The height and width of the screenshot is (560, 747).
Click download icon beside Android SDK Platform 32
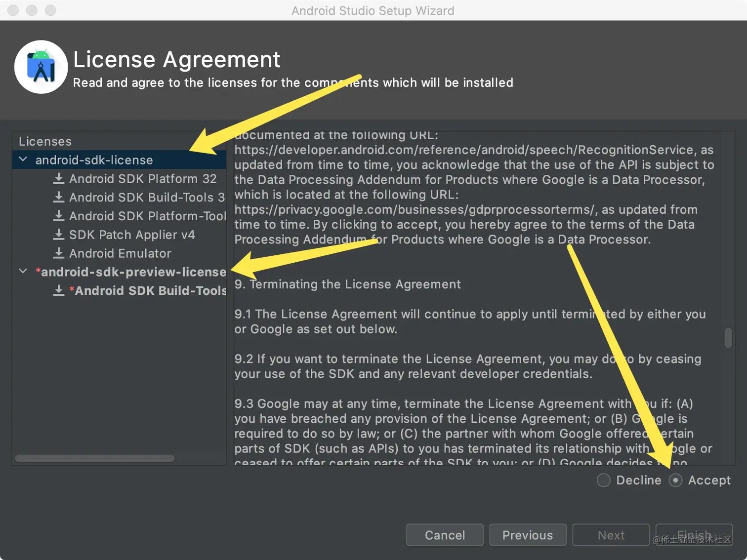tap(59, 178)
